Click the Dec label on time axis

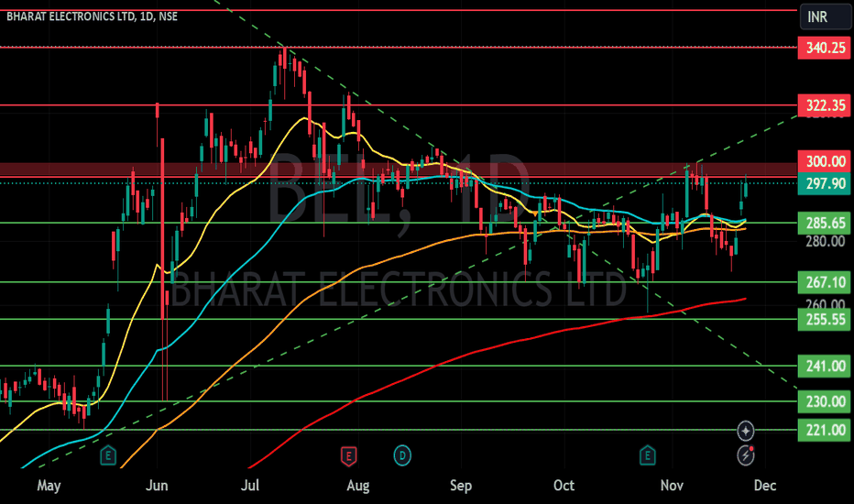pyautogui.click(x=765, y=486)
